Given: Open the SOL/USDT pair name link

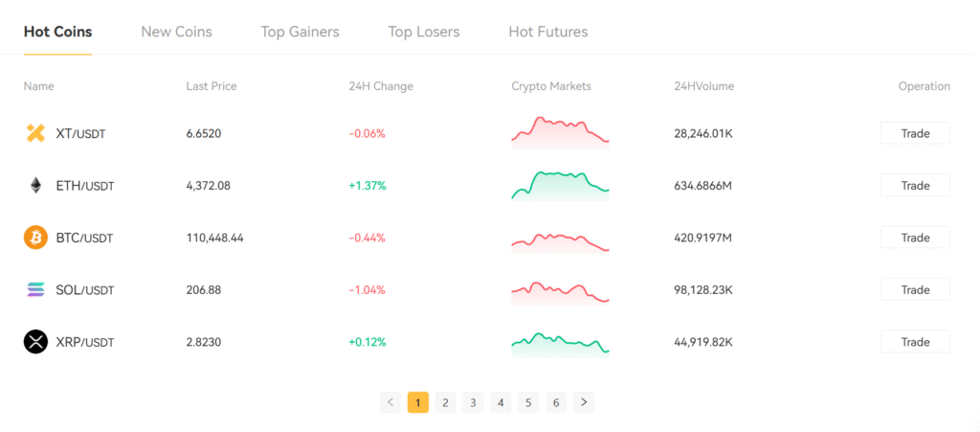Looking at the screenshot, I should coord(84,289).
